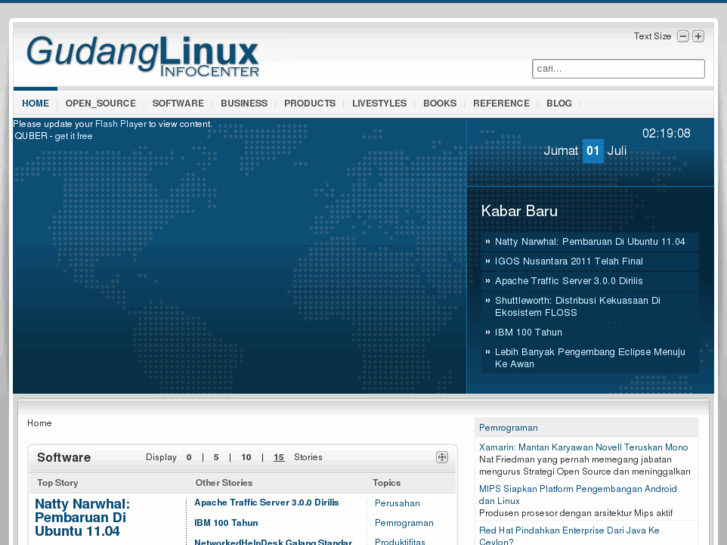The width and height of the screenshot is (727, 545).
Task: Follow the QUBER get it free link
Action: coord(53,136)
